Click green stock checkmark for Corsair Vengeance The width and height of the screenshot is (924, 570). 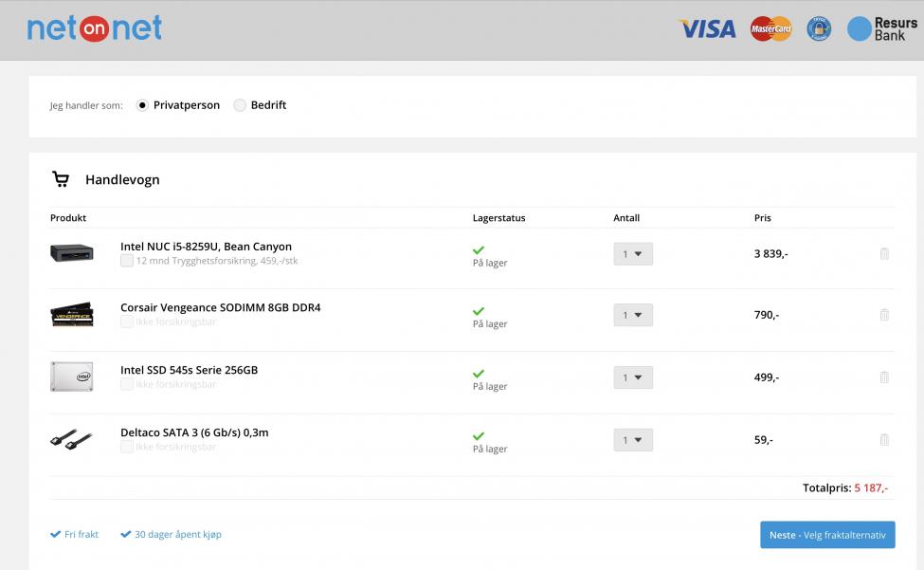pos(479,311)
